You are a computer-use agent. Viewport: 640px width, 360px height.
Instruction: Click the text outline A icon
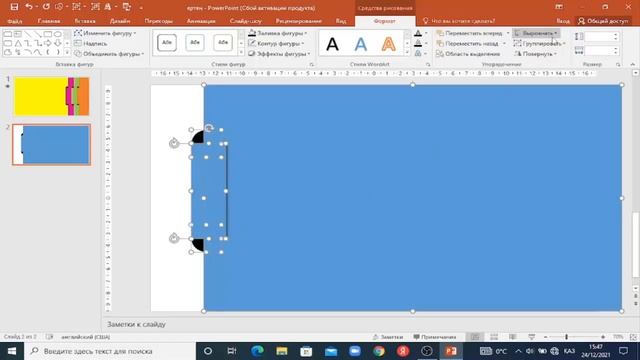click(x=418, y=43)
